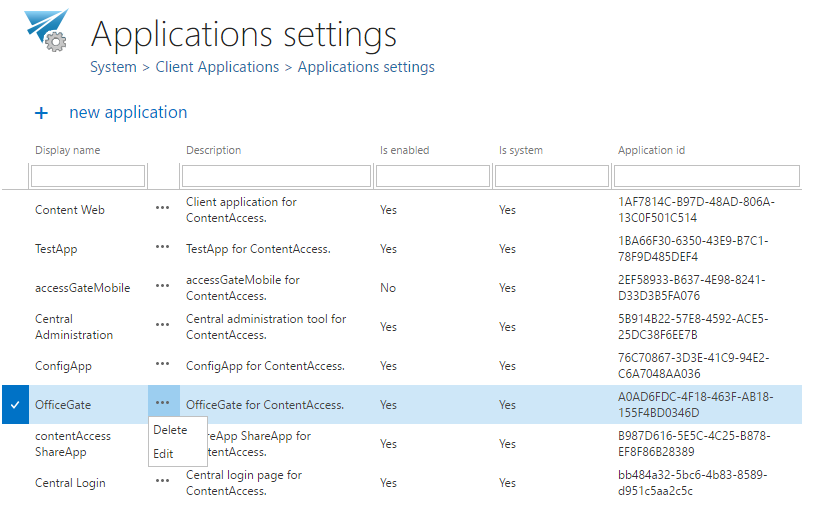Viewport: 830px width, 517px height.
Task: Uncheck the selected OfficeGate row checkmark
Action: coord(15,405)
